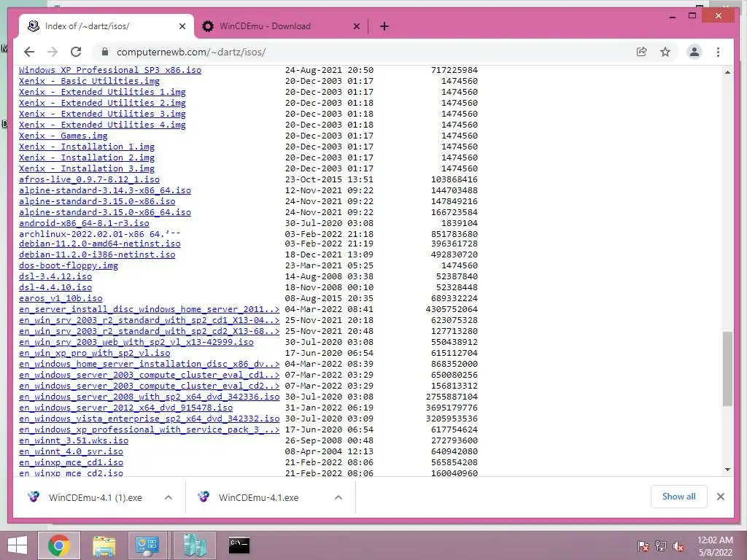Download en_windows_server_2012_x64_dvd_915478.iso
Viewport: 747px width, 560px height.
pos(125,408)
